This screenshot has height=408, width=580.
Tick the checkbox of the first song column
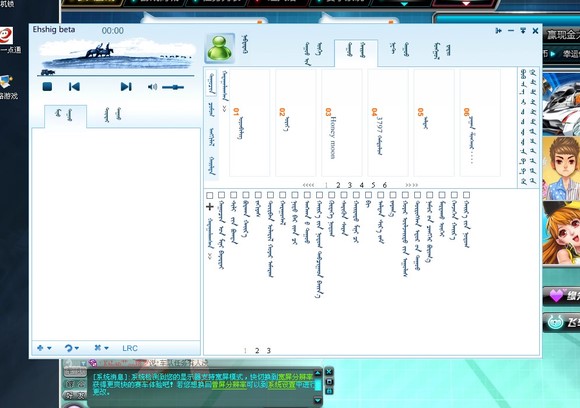click(221, 195)
